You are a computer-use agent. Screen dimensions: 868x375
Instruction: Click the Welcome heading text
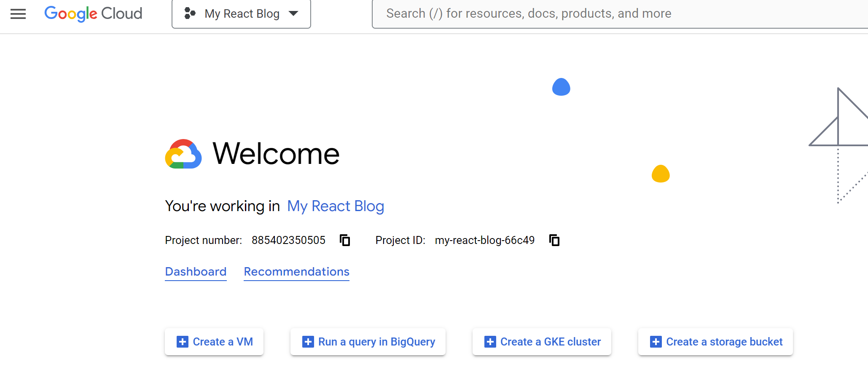(276, 154)
